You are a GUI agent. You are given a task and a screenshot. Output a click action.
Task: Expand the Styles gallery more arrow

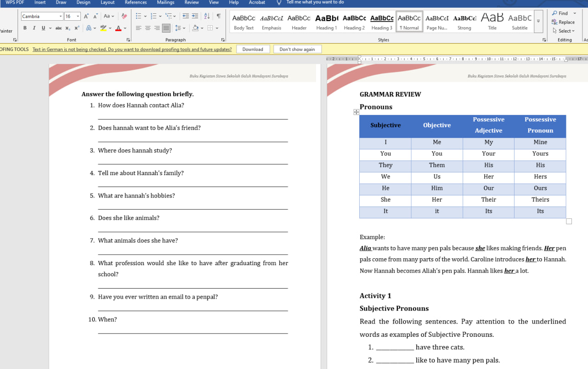(538, 22)
